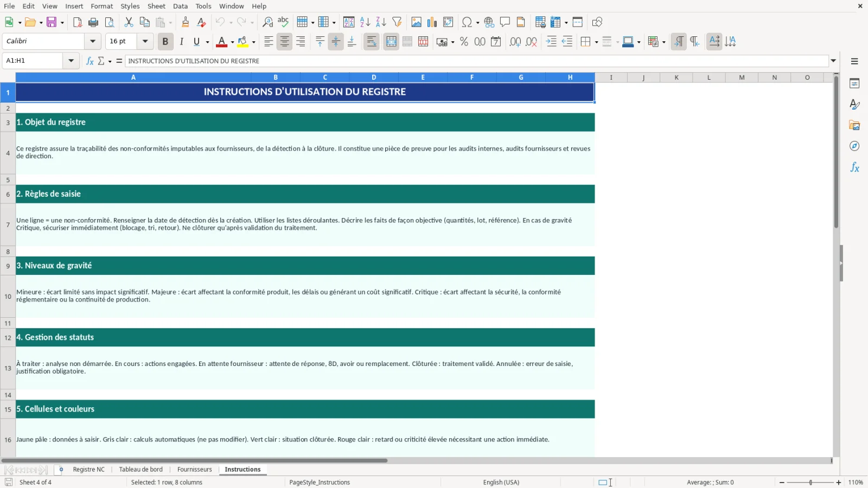Click zoom out minus button
This screenshot has width=868, height=488.
click(782, 483)
